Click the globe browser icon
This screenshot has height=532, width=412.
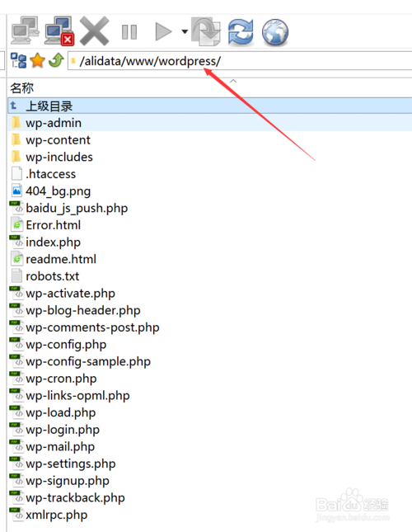click(275, 32)
